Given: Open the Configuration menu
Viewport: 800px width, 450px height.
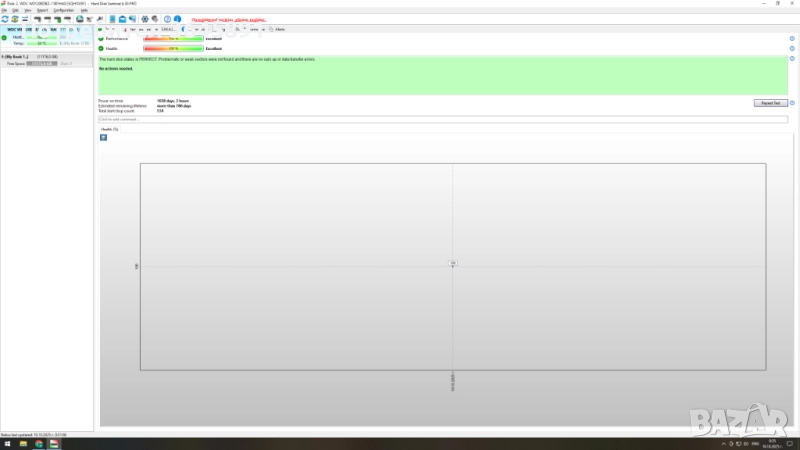Looking at the screenshot, I should [x=63, y=10].
